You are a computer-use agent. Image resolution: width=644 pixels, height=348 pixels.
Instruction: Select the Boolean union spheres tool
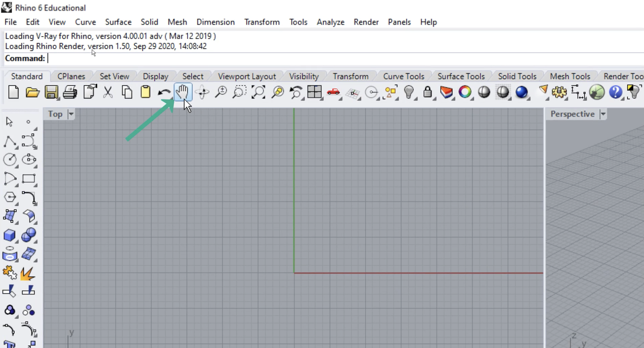pyautogui.click(x=29, y=235)
